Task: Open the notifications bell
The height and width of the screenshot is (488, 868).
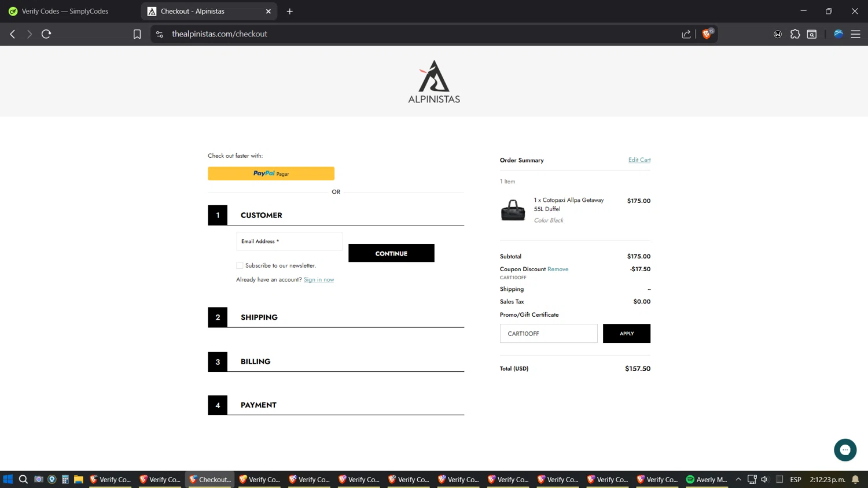Action: coord(855,479)
